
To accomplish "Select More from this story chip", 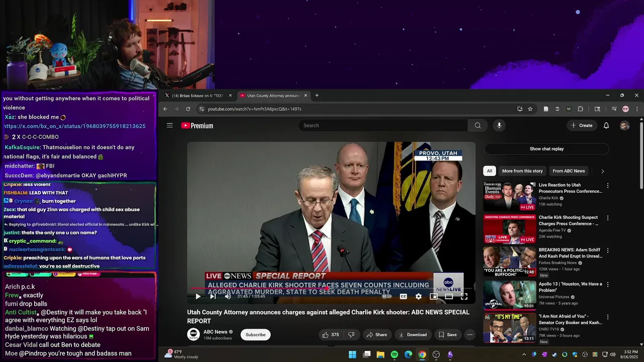I will point(522,171).
